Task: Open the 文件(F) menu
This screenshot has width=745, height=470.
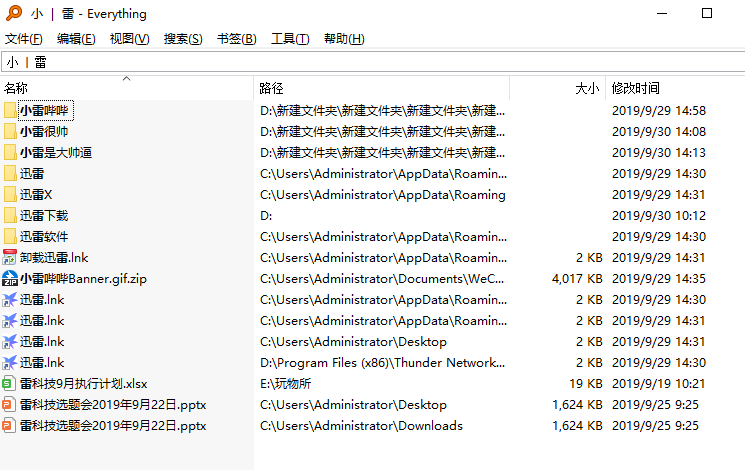Action: pos(23,38)
